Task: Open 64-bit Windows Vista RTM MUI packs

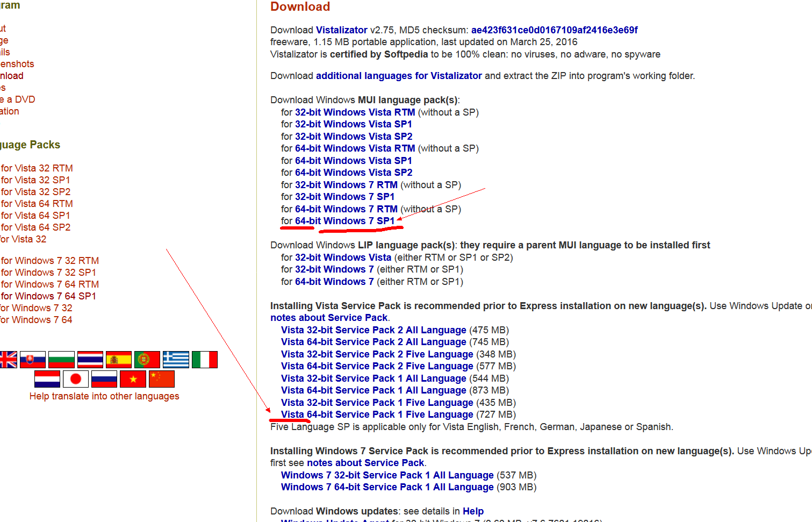Action: click(355, 148)
